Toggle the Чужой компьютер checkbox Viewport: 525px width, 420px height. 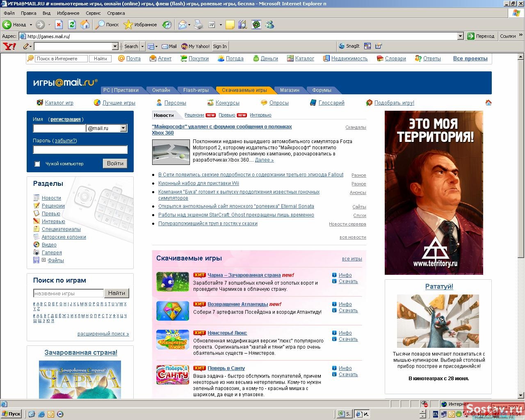click(x=37, y=164)
